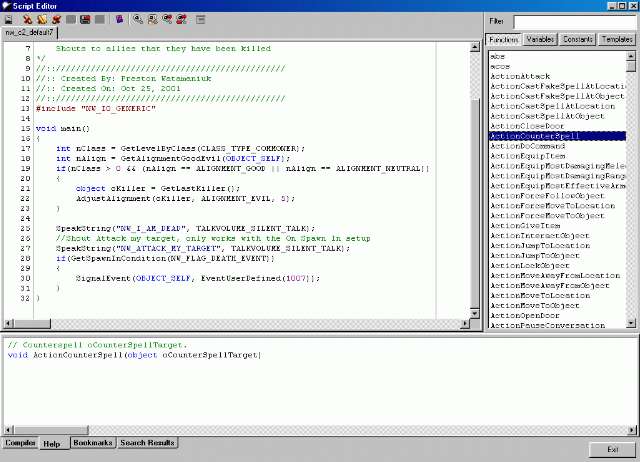The width and height of the screenshot is (640, 462).
Task: Click the first magnifying glass toolbar icon
Action: click(x=137, y=19)
